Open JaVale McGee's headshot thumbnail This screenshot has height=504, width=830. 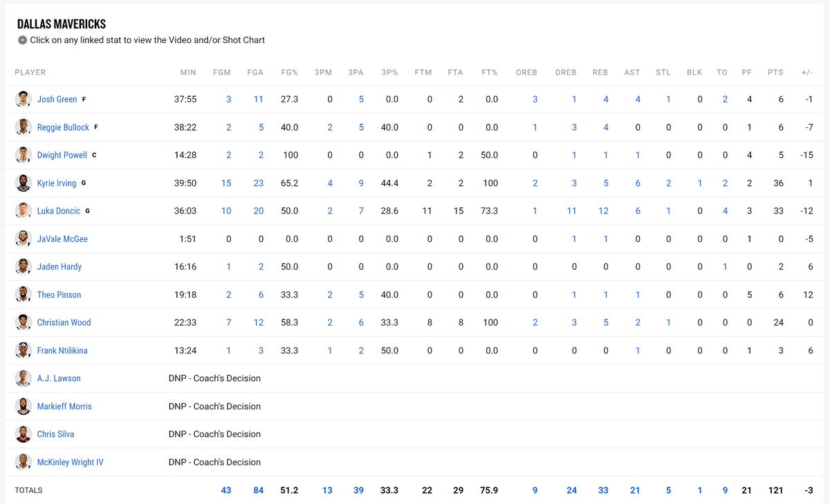pos(24,239)
